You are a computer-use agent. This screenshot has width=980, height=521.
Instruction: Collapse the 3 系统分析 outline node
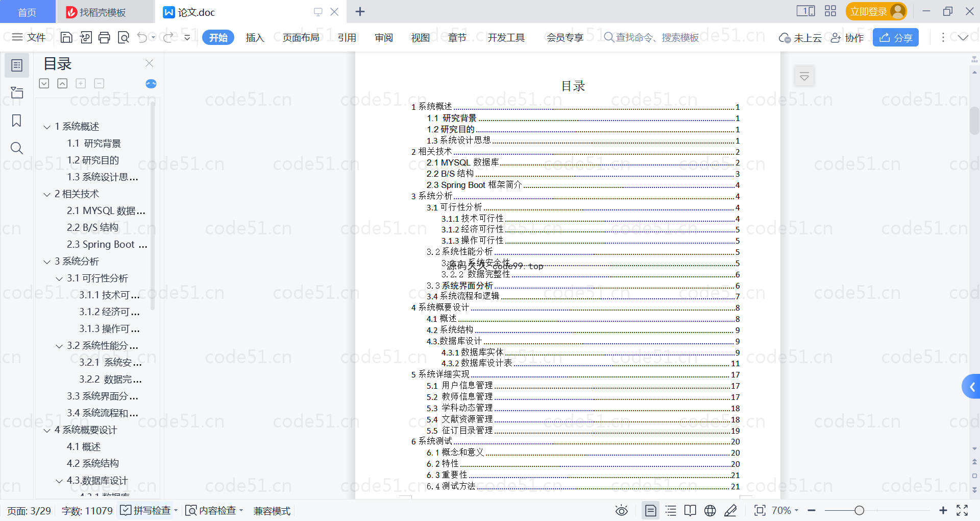(47, 262)
